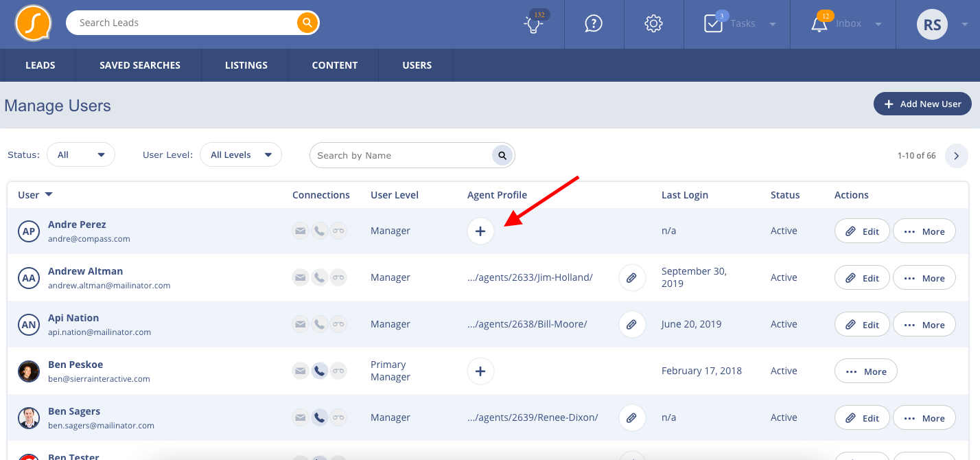Click the AP avatar for Andre Perez
The width and height of the screenshot is (980, 460).
(x=29, y=232)
